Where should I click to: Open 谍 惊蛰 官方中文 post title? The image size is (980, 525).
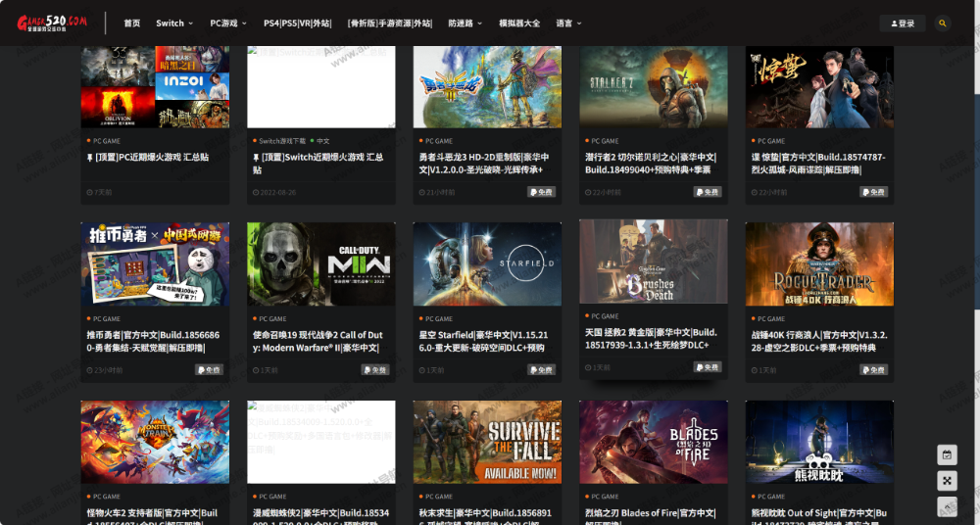click(x=818, y=164)
